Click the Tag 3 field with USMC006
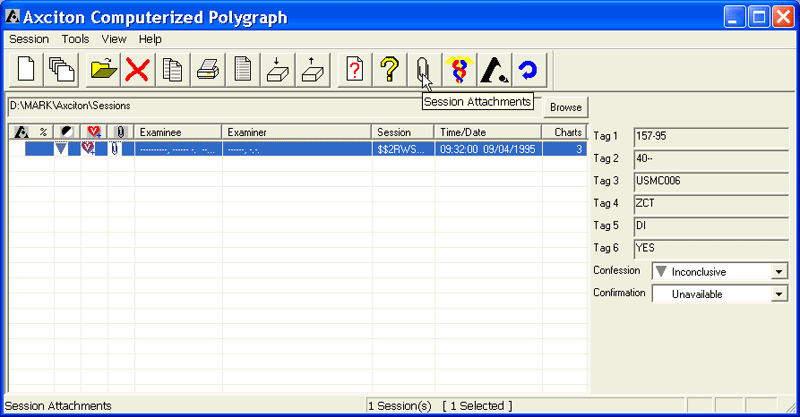This screenshot has height=417, width=800. 711,182
